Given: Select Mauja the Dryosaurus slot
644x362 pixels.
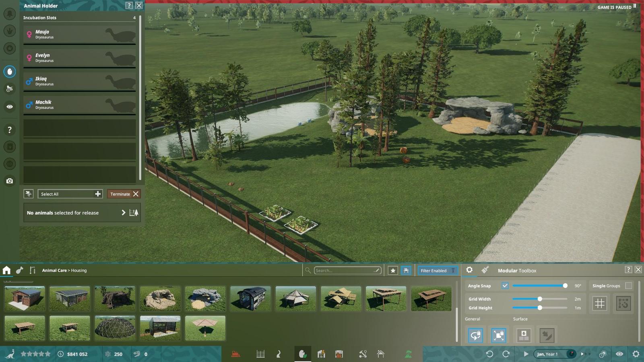Looking at the screenshot, I should (80, 34).
